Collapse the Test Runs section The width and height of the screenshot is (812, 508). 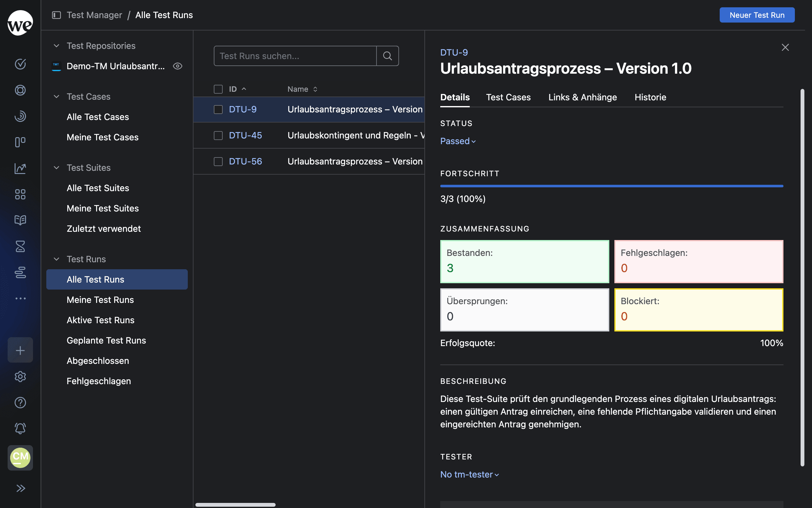click(x=56, y=259)
